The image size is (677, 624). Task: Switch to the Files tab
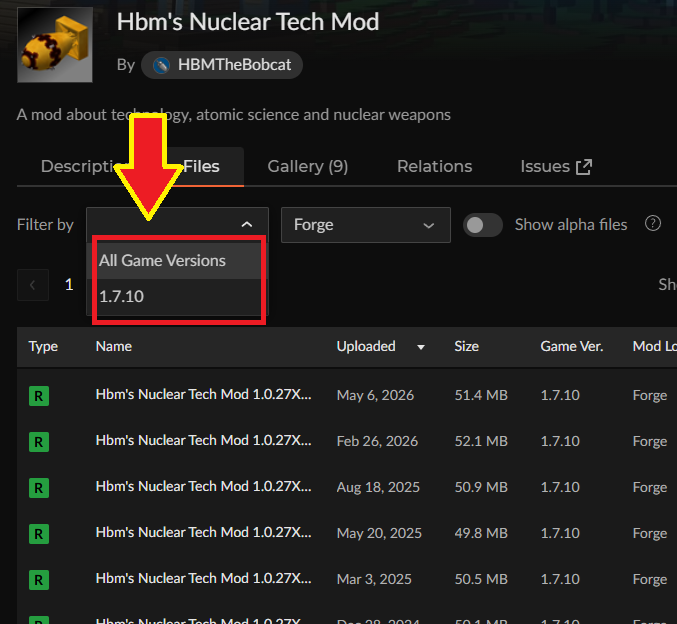pyautogui.click(x=201, y=167)
